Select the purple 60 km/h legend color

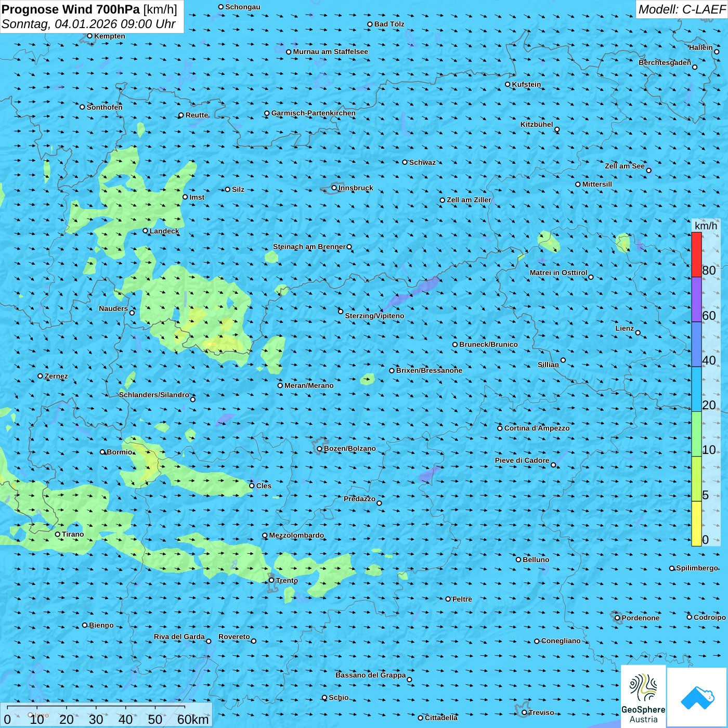(x=696, y=300)
